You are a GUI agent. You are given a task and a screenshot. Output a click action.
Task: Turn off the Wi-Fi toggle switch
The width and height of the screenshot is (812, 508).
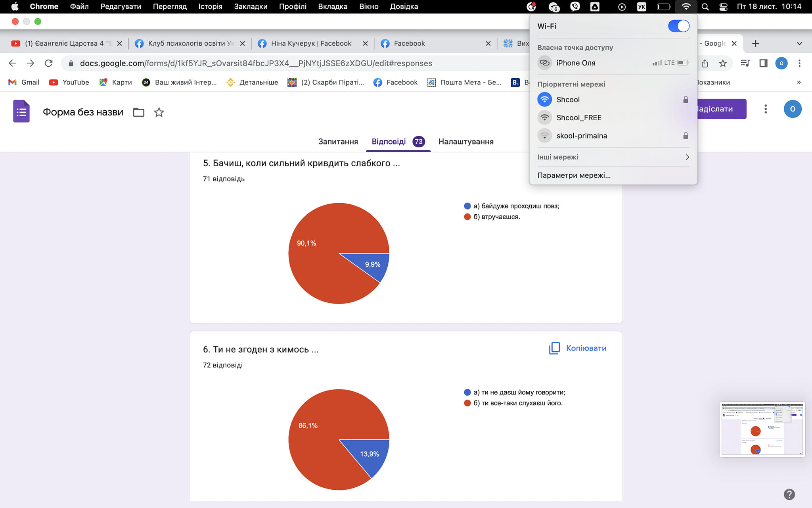[x=678, y=26]
